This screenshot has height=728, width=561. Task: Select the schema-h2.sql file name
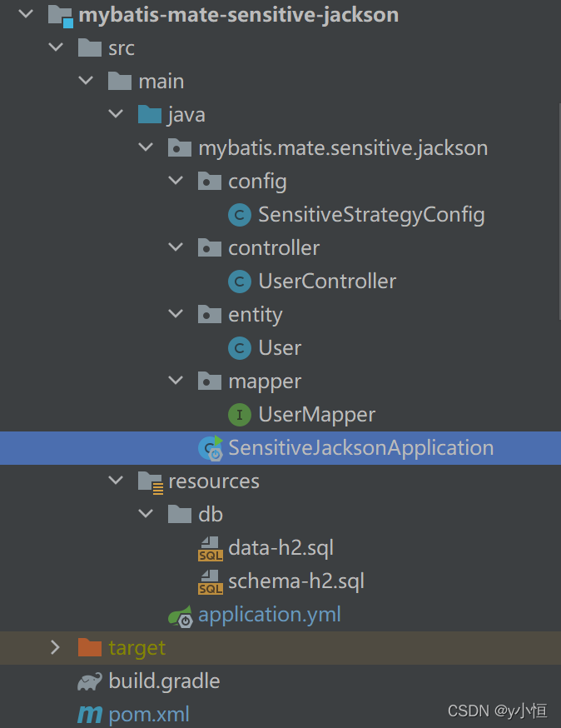(x=296, y=581)
